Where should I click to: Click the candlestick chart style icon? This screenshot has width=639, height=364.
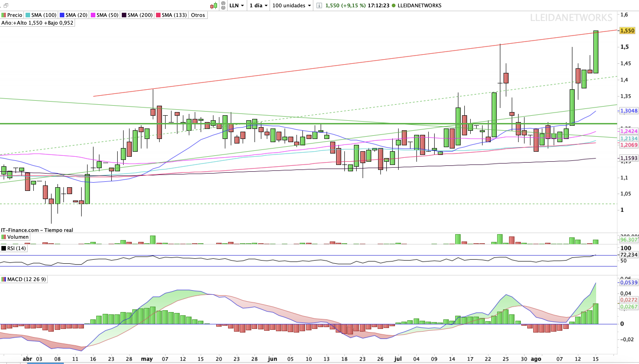[214, 5]
